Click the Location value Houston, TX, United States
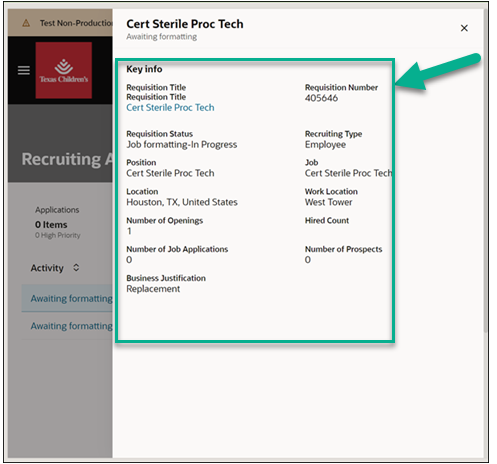Viewport: 497px width, 464px height. click(x=182, y=202)
